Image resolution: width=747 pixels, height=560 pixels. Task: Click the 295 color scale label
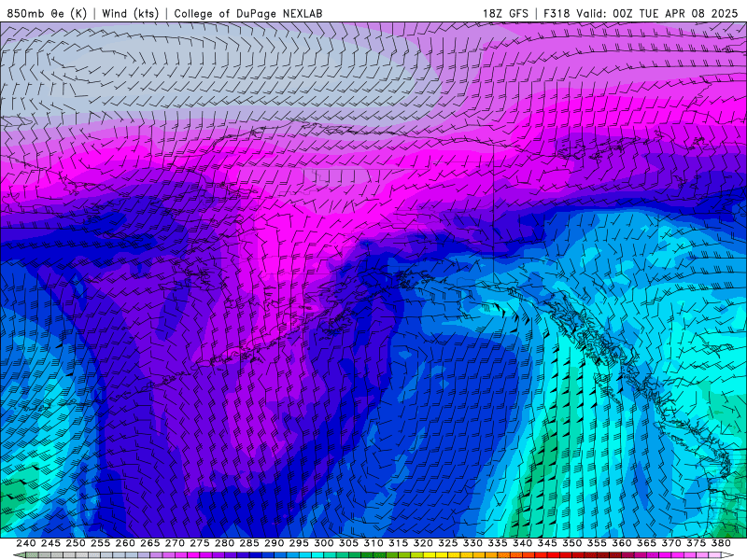pos(299,543)
